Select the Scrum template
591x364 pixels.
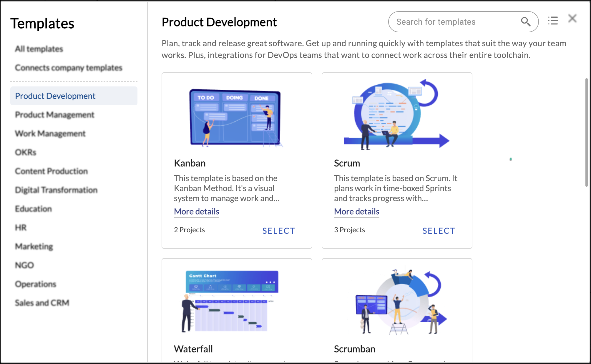(x=438, y=230)
